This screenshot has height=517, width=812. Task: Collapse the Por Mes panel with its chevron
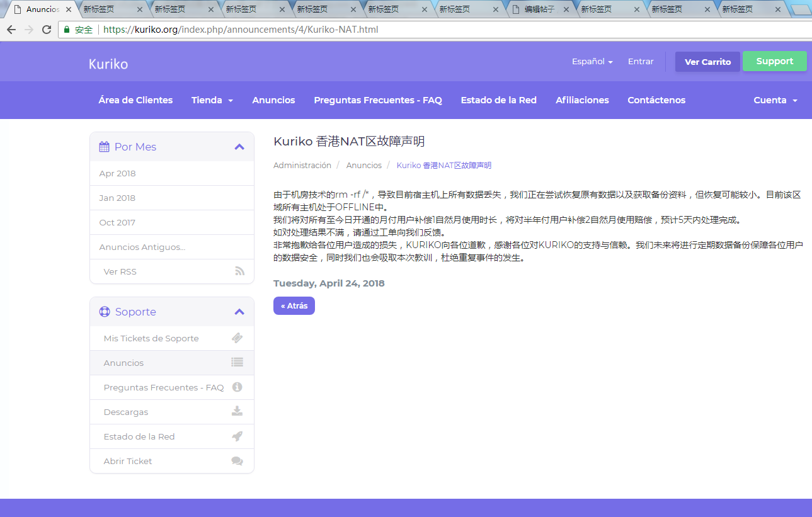pyautogui.click(x=239, y=147)
